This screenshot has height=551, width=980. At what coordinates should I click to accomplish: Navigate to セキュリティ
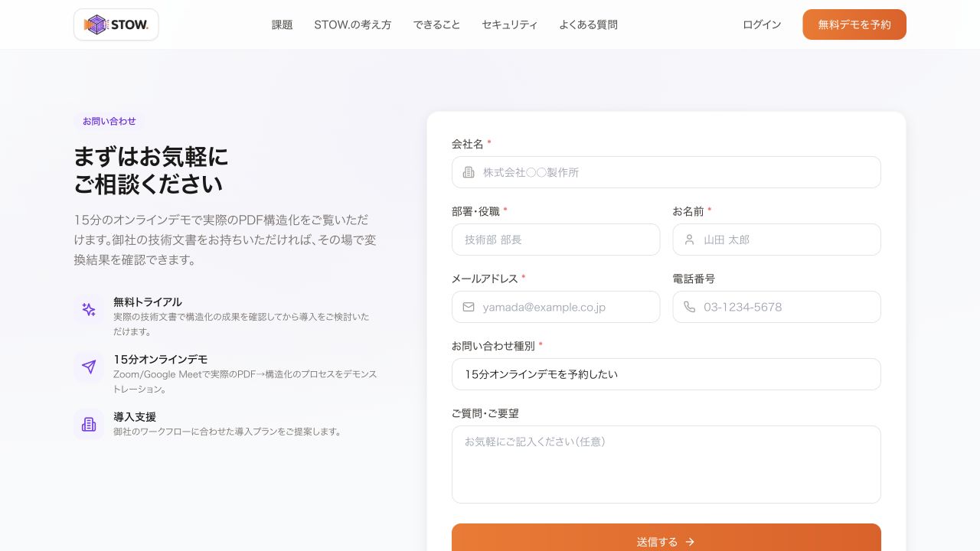point(510,24)
